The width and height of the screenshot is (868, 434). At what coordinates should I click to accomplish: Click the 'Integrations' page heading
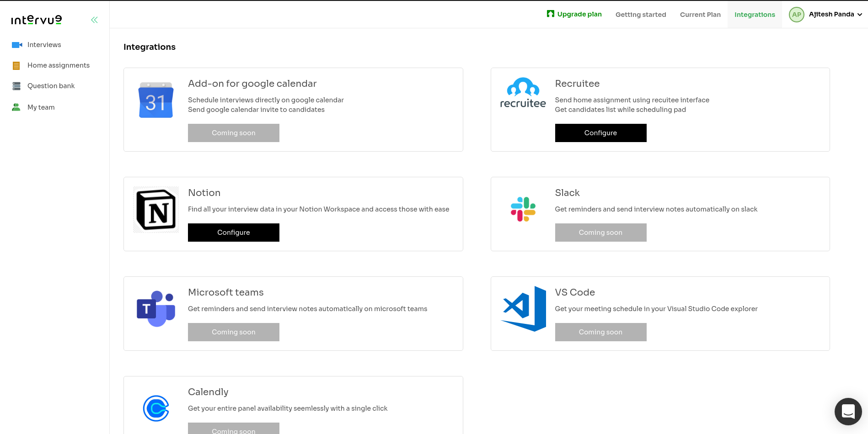click(150, 47)
